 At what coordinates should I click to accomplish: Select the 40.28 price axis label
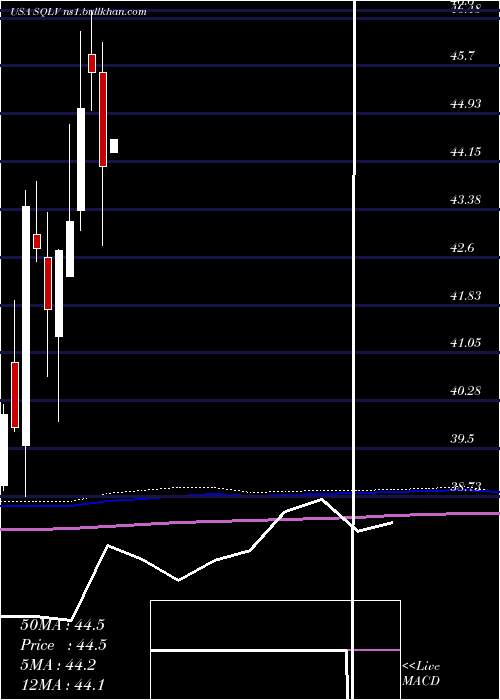click(x=466, y=391)
